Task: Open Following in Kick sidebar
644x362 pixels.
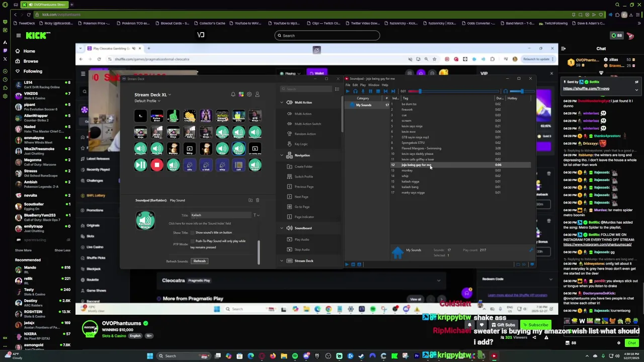Action: click(x=33, y=71)
